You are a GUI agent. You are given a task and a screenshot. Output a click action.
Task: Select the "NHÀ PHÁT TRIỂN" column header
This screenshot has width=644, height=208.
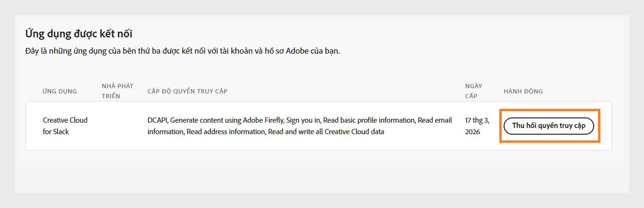click(117, 91)
